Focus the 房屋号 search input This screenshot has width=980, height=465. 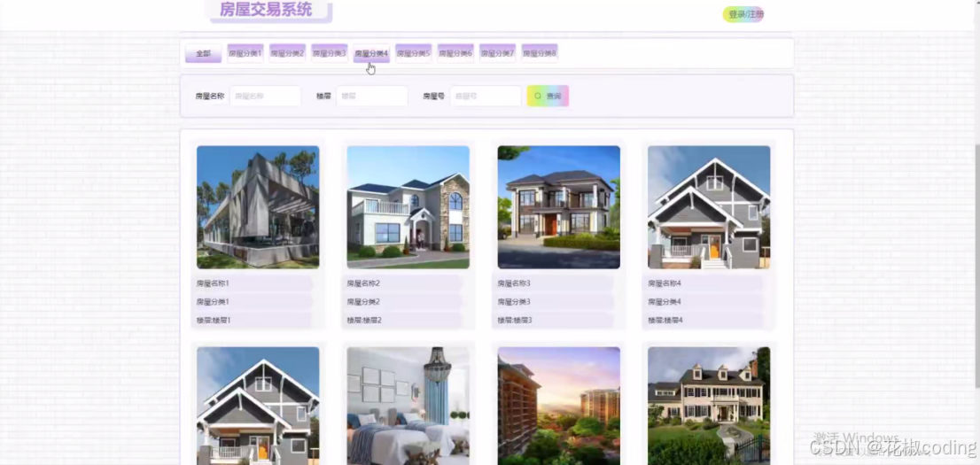[x=486, y=97]
